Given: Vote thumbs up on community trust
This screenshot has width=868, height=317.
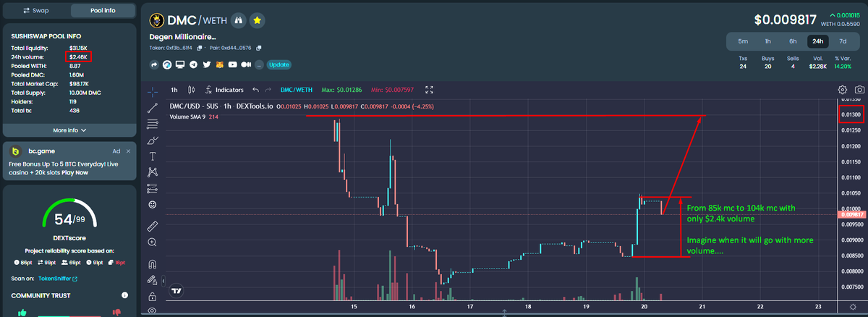Looking at the screenshot, I should pyautogui.click(x=22, y=313).
